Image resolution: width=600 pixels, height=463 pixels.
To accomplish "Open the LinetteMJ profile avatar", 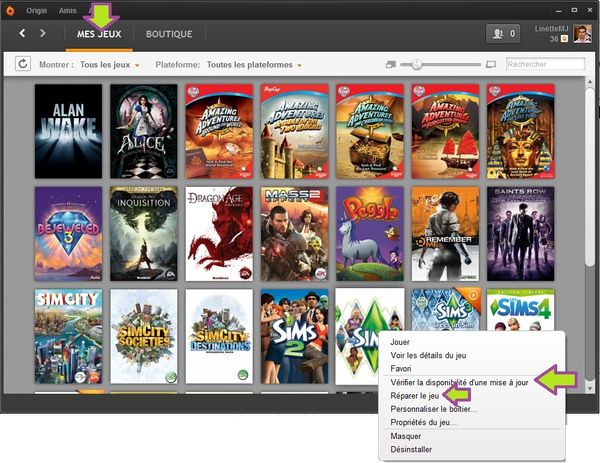I will click(582, 34).
